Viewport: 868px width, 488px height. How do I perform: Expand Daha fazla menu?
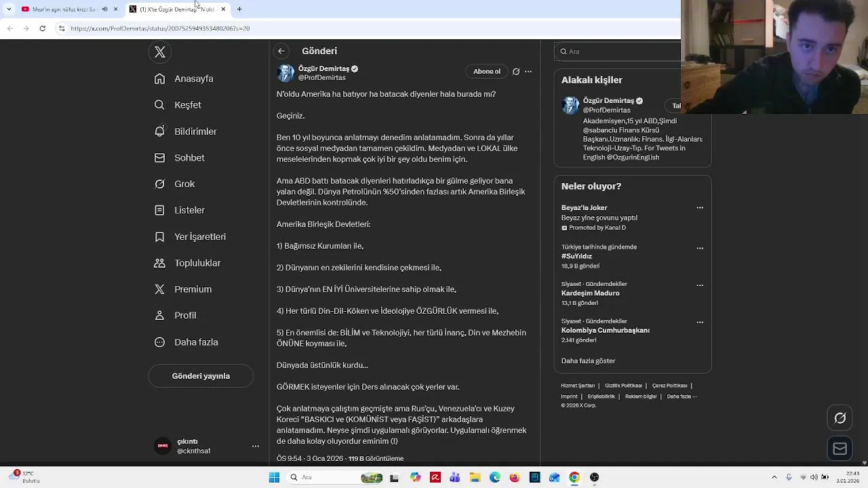point(186,342)
